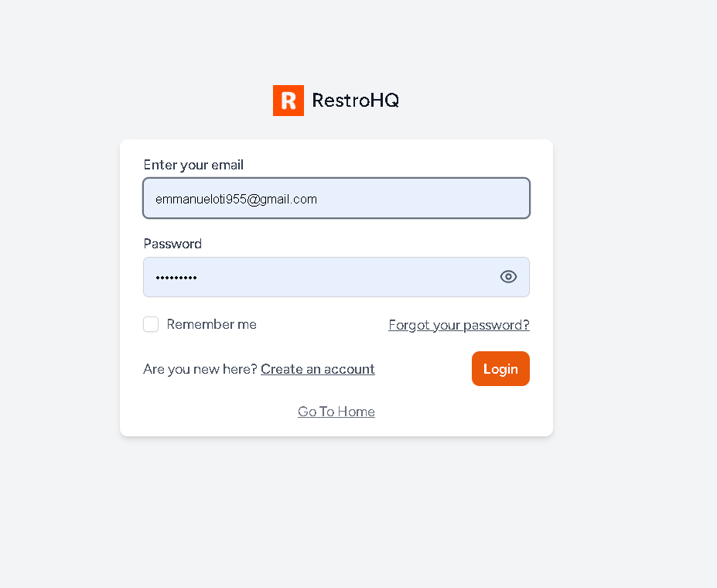Click the Enter your email label
This screenshot has height=588, width=717.
(x=193, y=165)
